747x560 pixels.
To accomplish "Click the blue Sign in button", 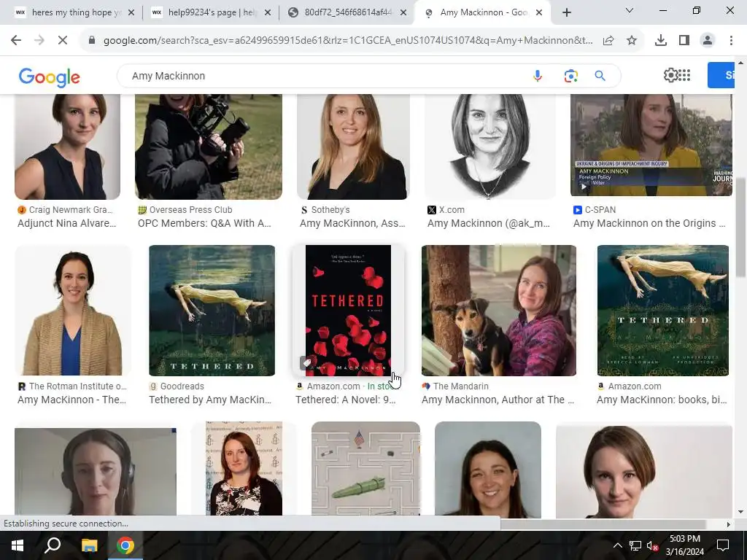I will point(721,75).
